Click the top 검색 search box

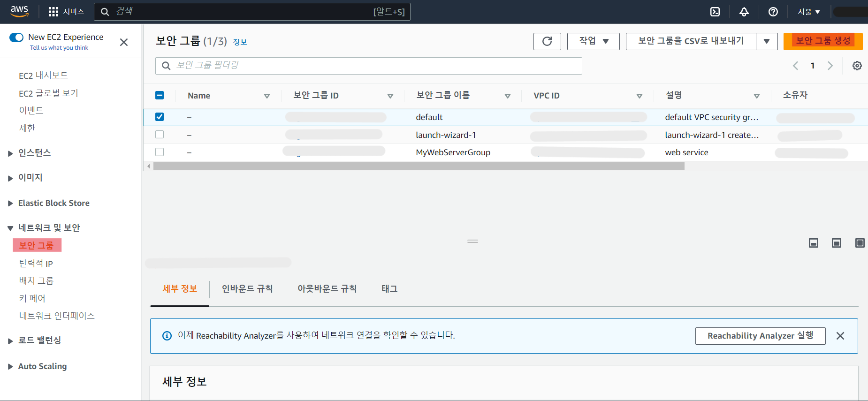pos(252,12)
